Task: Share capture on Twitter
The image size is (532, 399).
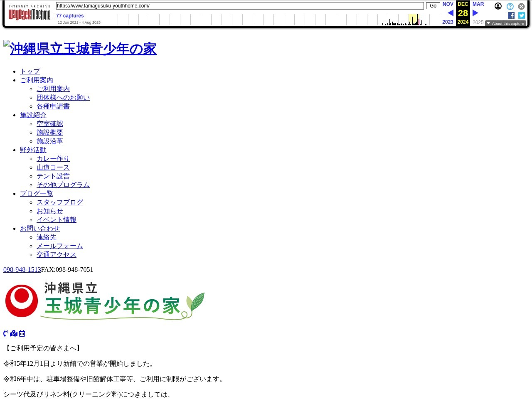Action: coord(522,15)
